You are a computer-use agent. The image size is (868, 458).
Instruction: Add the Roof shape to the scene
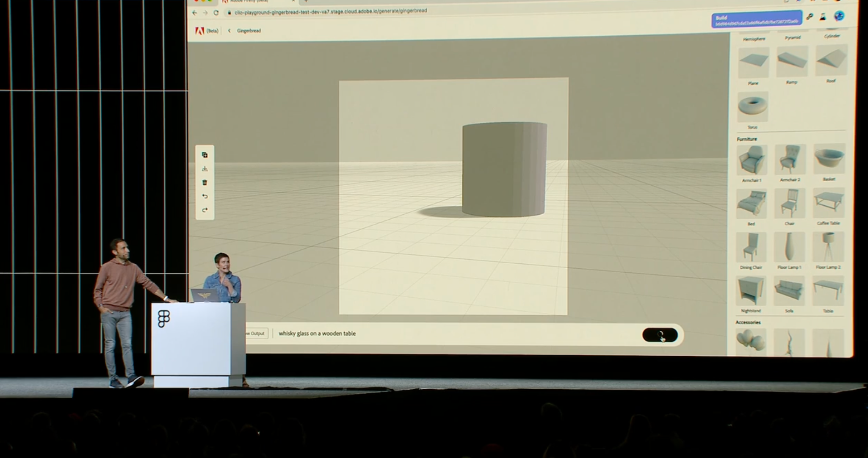[831, 60]
